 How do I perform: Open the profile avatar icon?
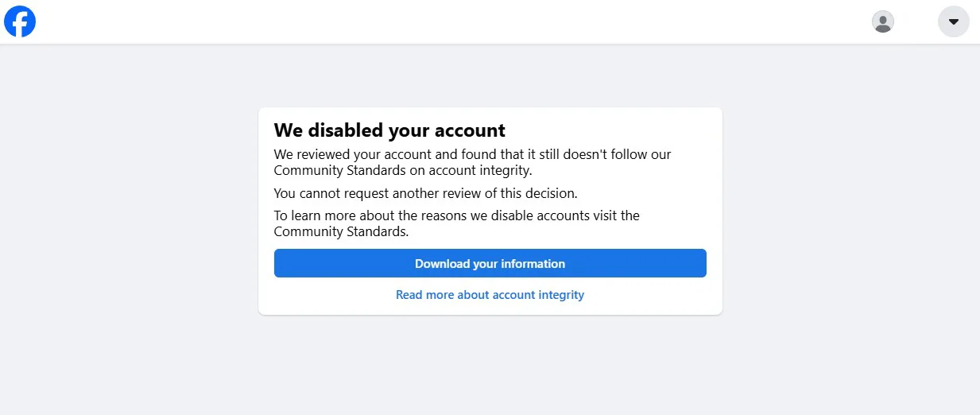(882, 21)
